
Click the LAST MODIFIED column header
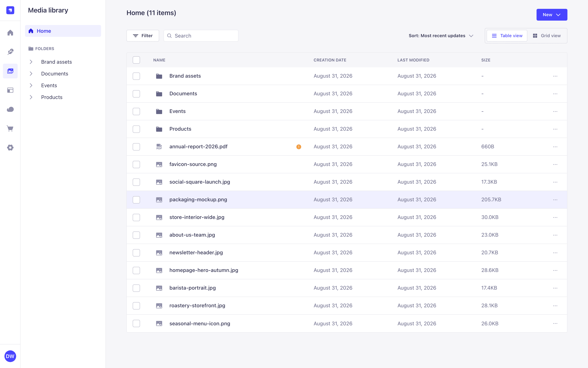tap(413, 60)
